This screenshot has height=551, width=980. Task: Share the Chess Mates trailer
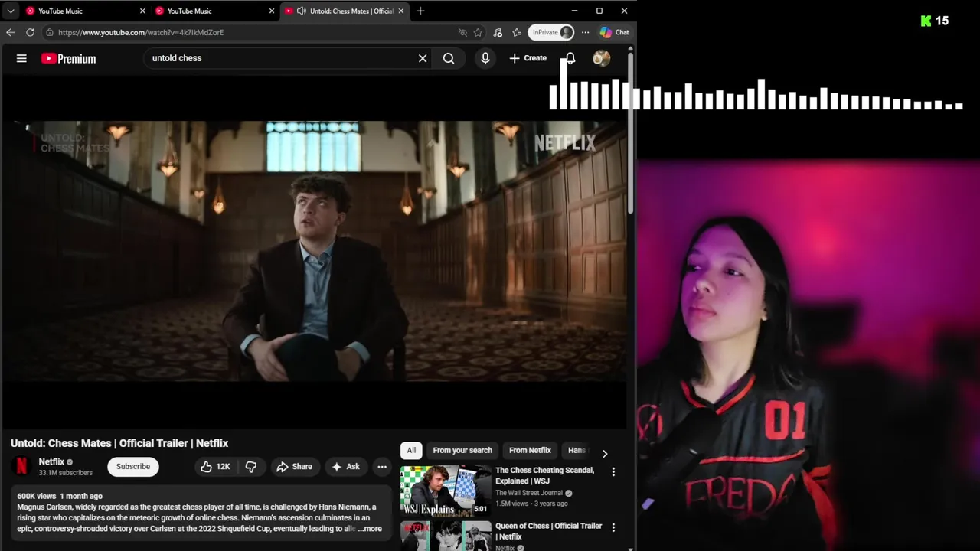[295, 466]
